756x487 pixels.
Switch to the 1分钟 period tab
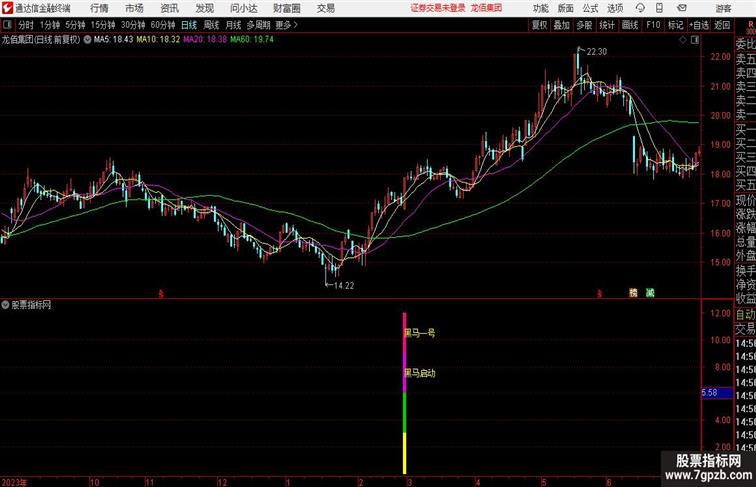tap(50, 25)
